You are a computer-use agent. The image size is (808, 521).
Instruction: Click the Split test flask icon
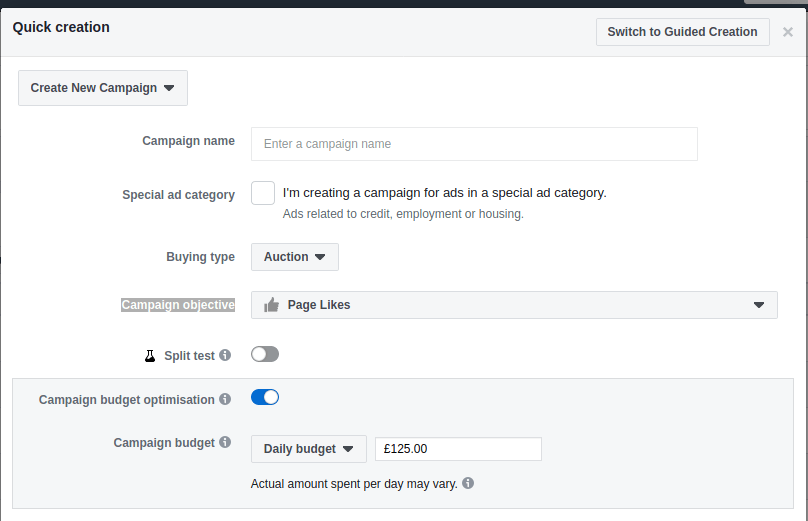coord(150,355)
